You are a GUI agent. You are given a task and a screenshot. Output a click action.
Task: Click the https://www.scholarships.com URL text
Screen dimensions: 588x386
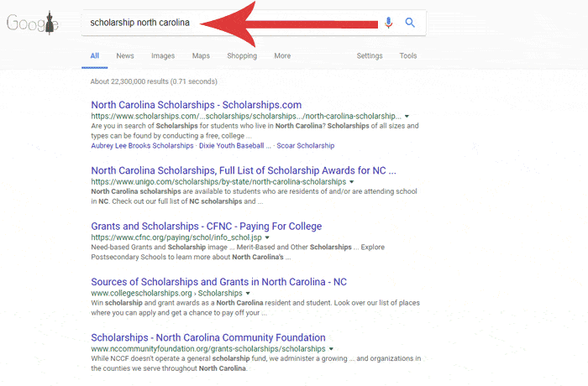coord(246,116)
